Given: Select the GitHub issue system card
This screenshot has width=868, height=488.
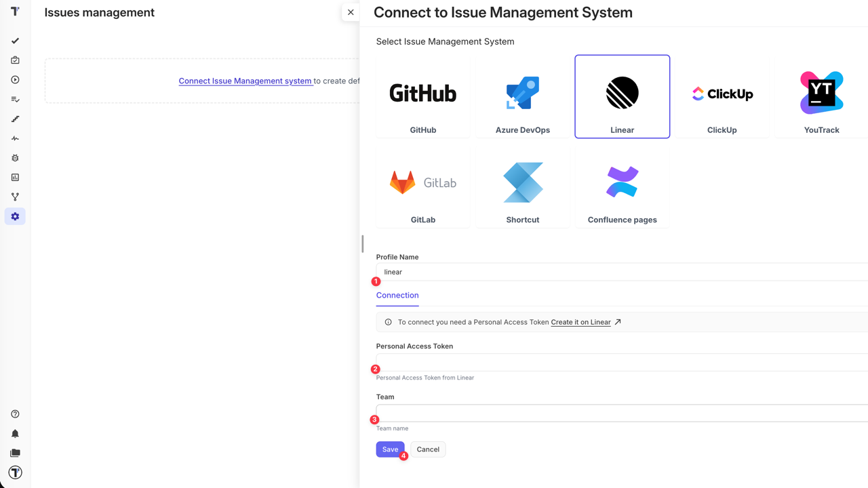Looking at the screenshot, I should click(x=423, y=97).
